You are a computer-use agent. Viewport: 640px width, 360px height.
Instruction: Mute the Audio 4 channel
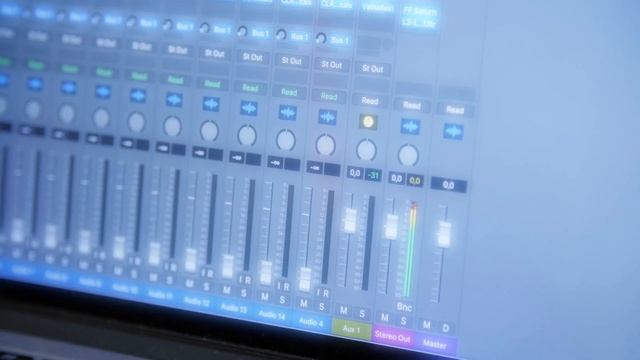point(304,304)
